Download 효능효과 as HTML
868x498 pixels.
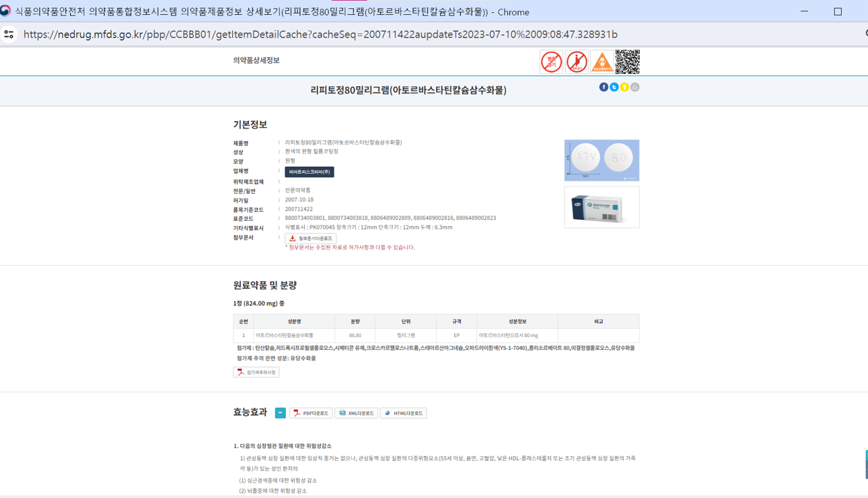click(403, 413)
